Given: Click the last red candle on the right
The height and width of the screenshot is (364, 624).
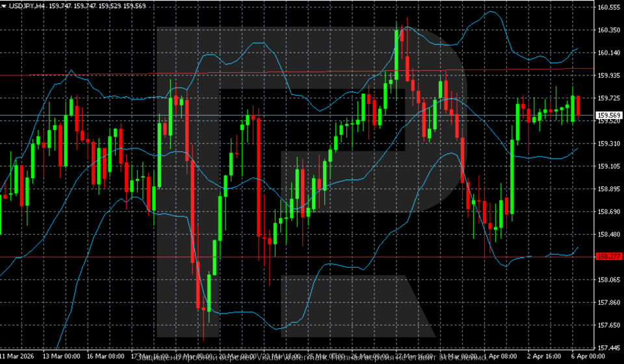Looking at the screenshot, I should point(578,106).
